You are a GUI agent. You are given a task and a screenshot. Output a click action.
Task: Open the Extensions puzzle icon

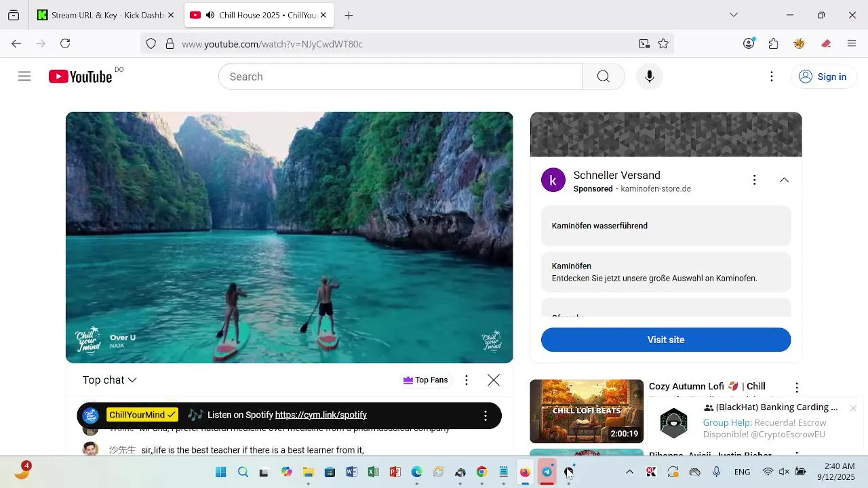click(x=774, y=43)
